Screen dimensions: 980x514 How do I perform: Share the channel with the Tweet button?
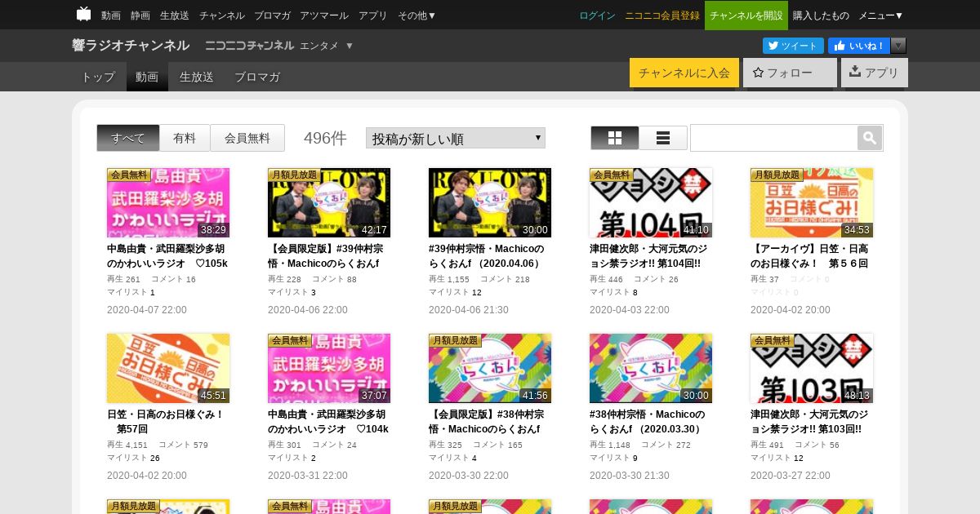pos(793,46)
